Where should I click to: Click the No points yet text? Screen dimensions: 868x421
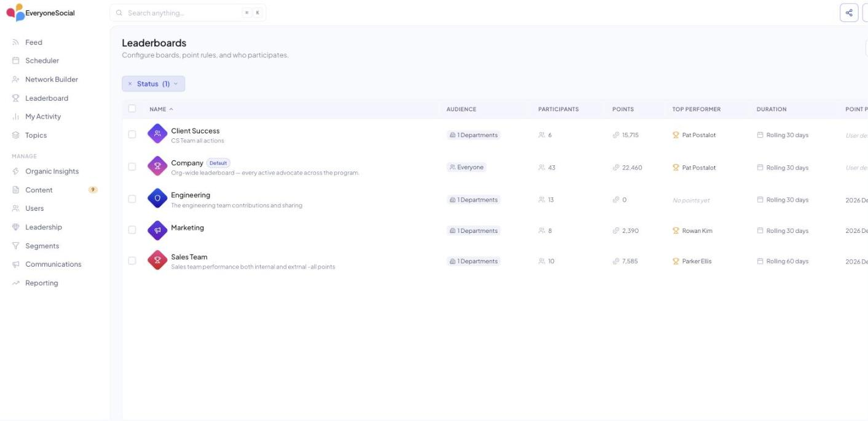pos(691,200)
